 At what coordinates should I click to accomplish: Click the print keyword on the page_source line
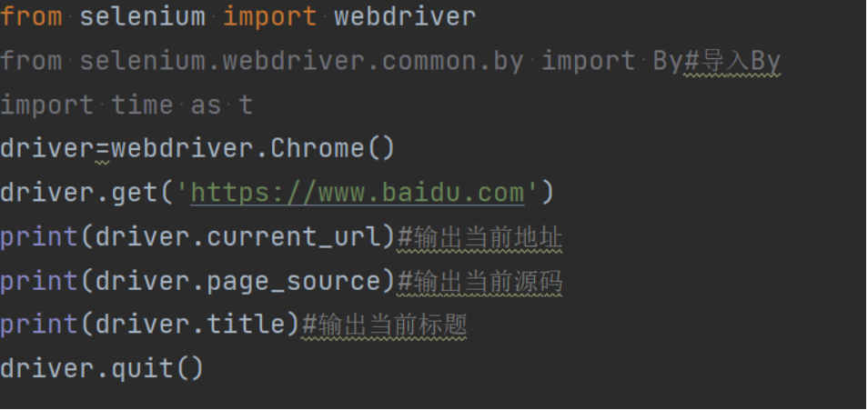[39, 281]
